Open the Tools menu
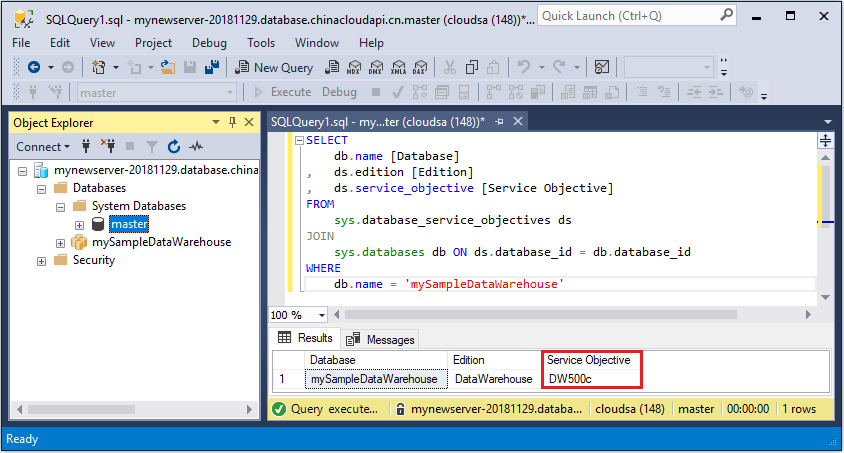The height and width of the screenshot is (453, 844). 261,43
